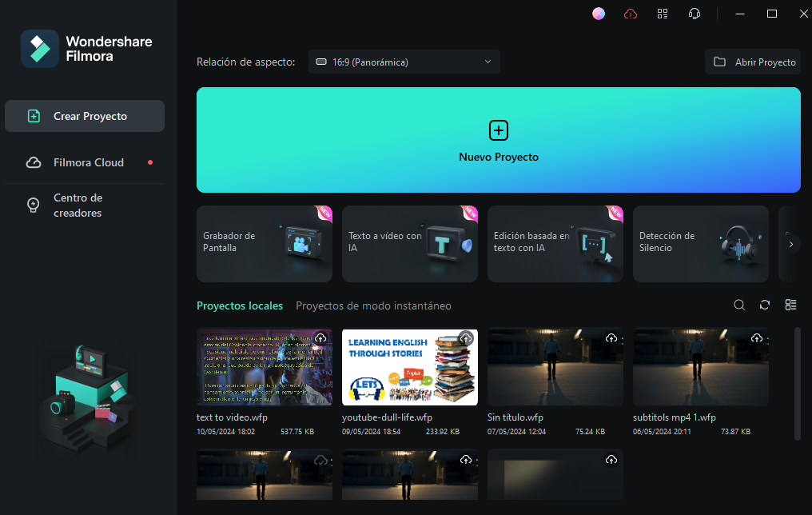Image resolution: width=812 pixels, height=515 pixels.
Task: Open Filmora Cloud in sidebar
Action: point(88,162)
